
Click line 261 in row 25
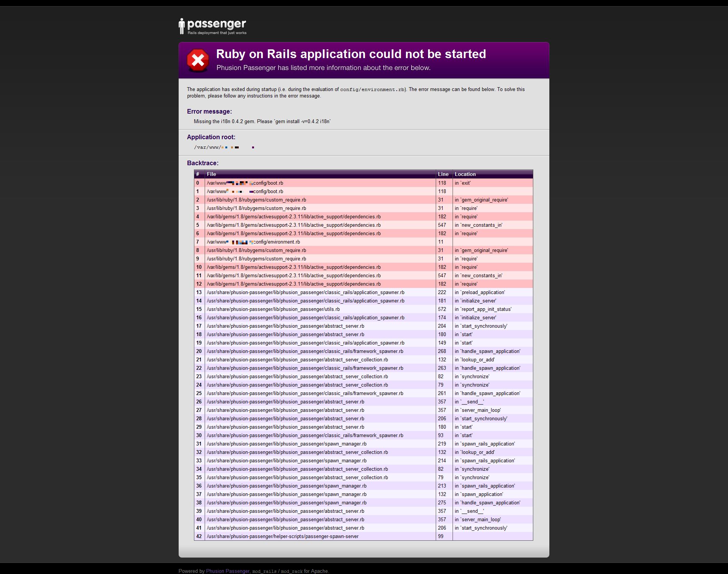pyautogui.click(x=442, y=393)
